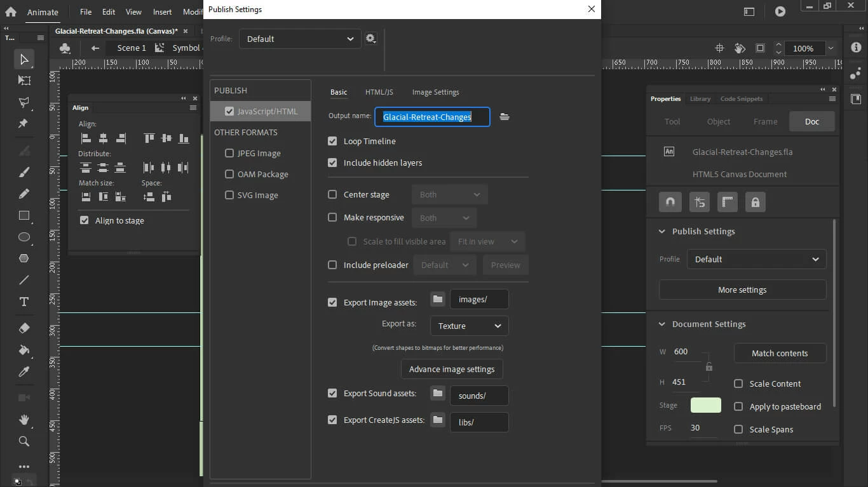Open Center stage Both dropdown

tap(450, 194)
